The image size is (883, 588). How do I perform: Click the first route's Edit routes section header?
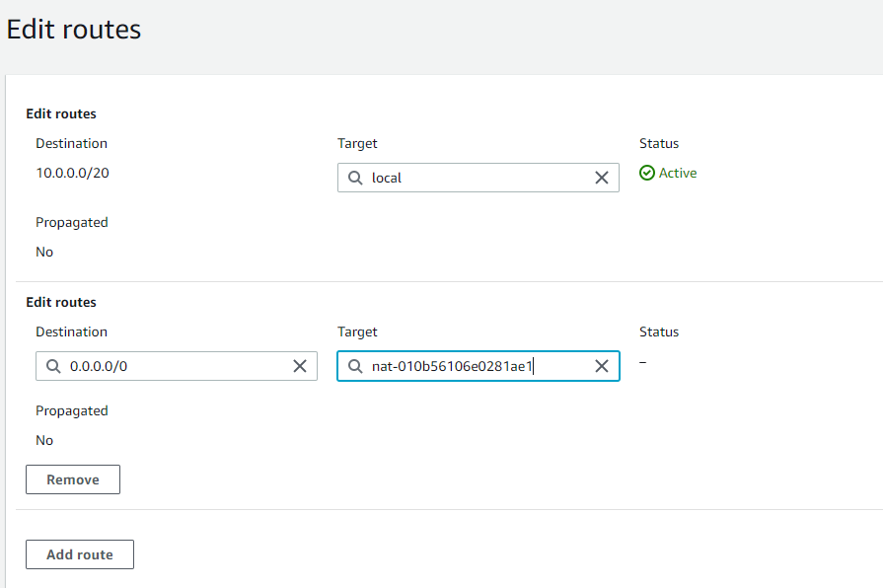tap(61, 113)
